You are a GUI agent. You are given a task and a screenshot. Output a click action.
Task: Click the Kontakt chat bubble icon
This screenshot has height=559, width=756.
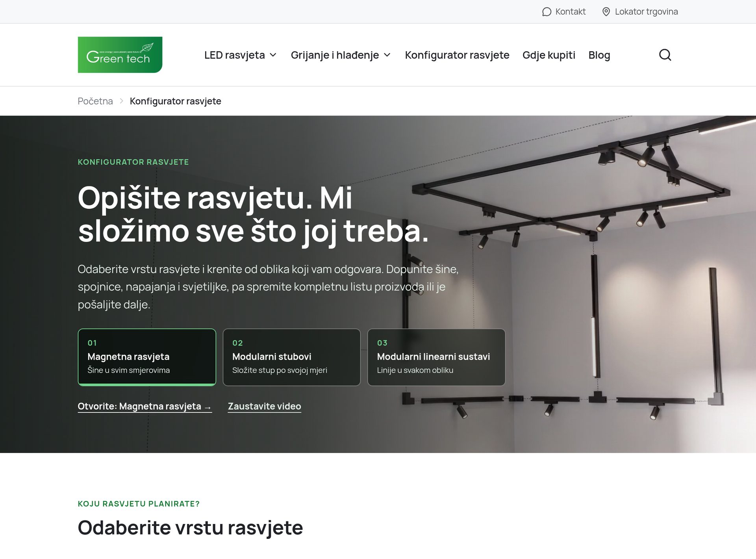click(x=547, y=12)
